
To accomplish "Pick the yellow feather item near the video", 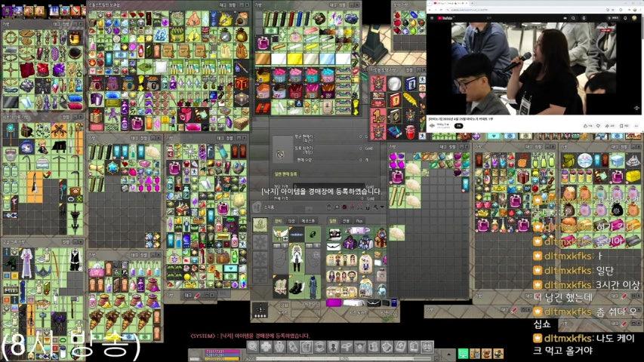I will pyautogui.click(x=409, y=99).
